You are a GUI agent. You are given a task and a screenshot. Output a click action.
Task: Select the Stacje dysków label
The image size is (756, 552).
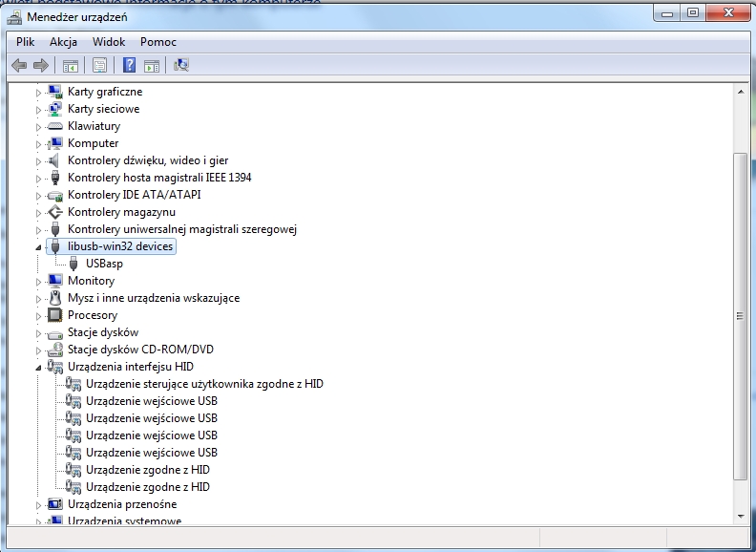pos(103,332)
